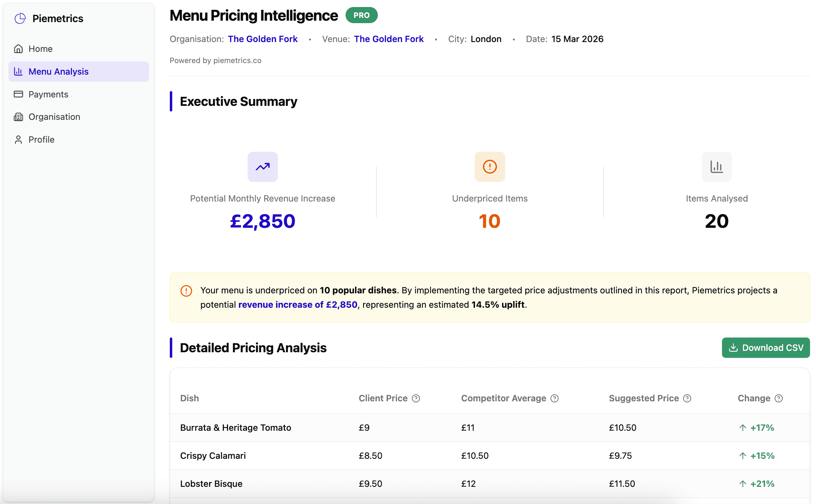Click help icon next to Suggested Price
Image resolution: width=816 pixels, height=504 pixels.
coord(687,398)
